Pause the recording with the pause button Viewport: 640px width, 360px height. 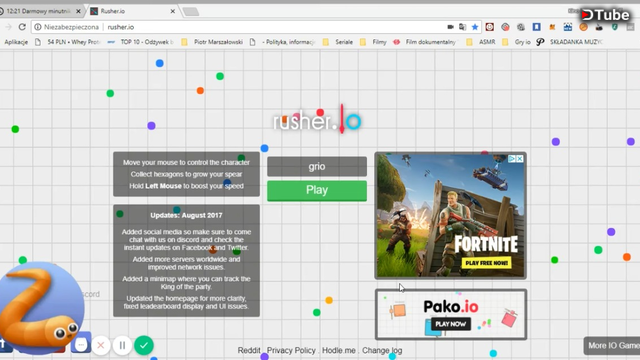click(122, 346)
